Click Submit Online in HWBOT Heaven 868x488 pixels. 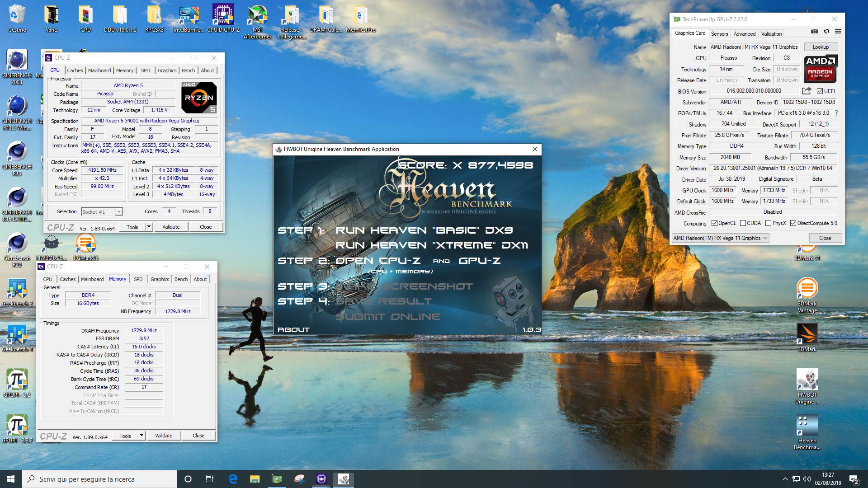pyautogui.click(x=388, y=317)
